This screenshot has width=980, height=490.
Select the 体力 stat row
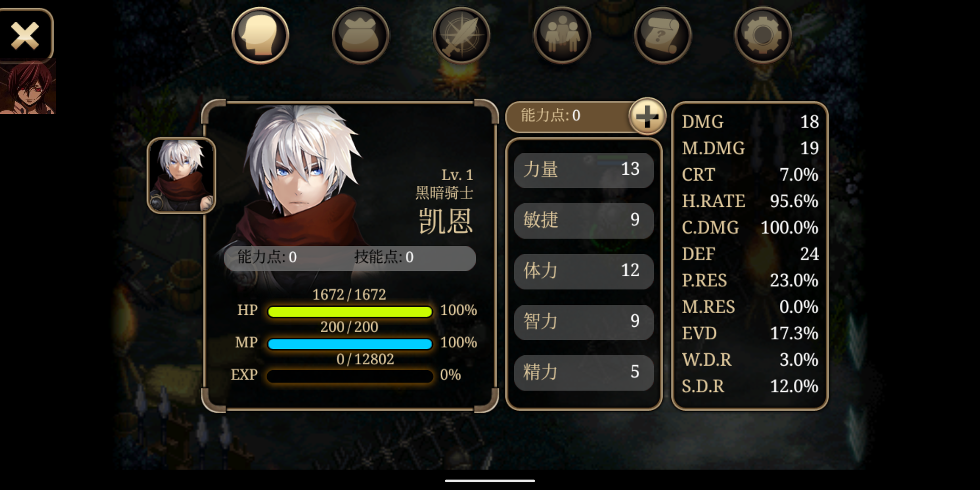583,271
